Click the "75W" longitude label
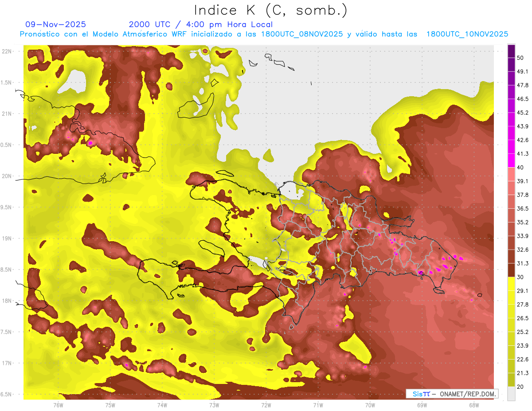 pos(110,405)
